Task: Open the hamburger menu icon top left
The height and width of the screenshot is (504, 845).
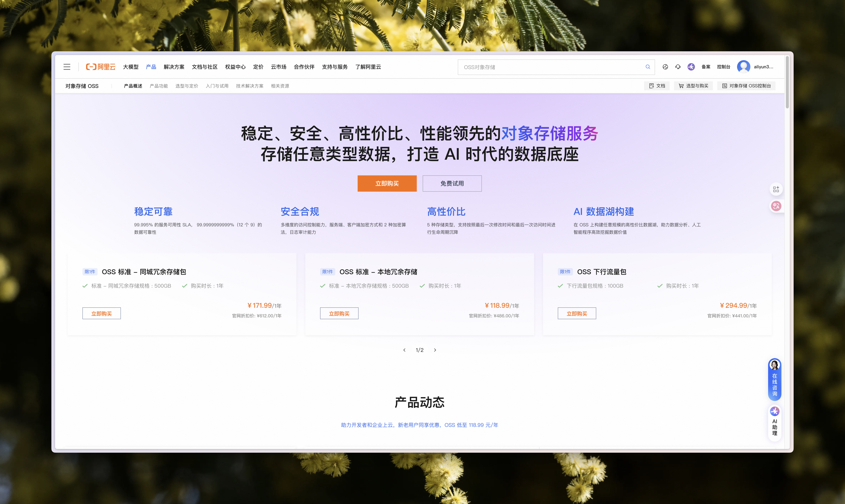Action: pos(67,67)
